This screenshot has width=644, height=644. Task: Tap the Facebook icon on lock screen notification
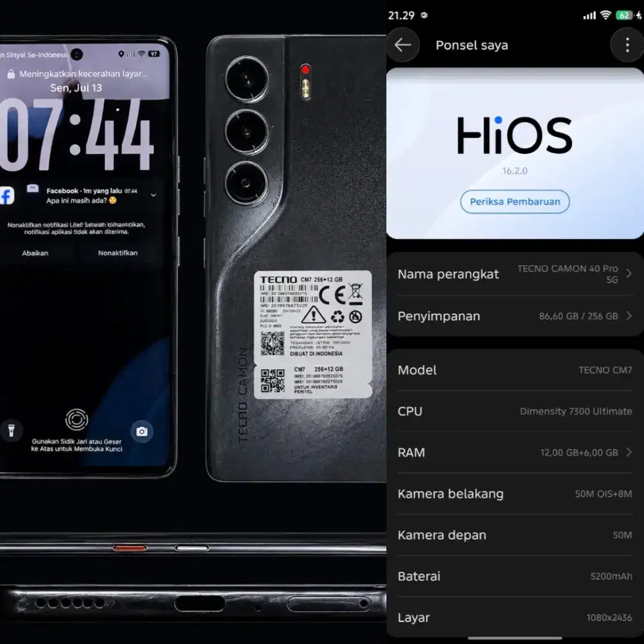pyautogui.click(x=6, y=196)
